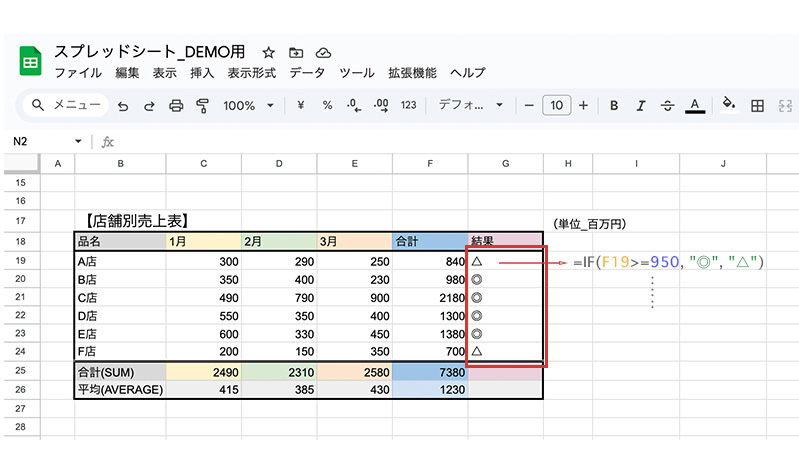
Task: Click the undo arrow icon
Action: 122,105
